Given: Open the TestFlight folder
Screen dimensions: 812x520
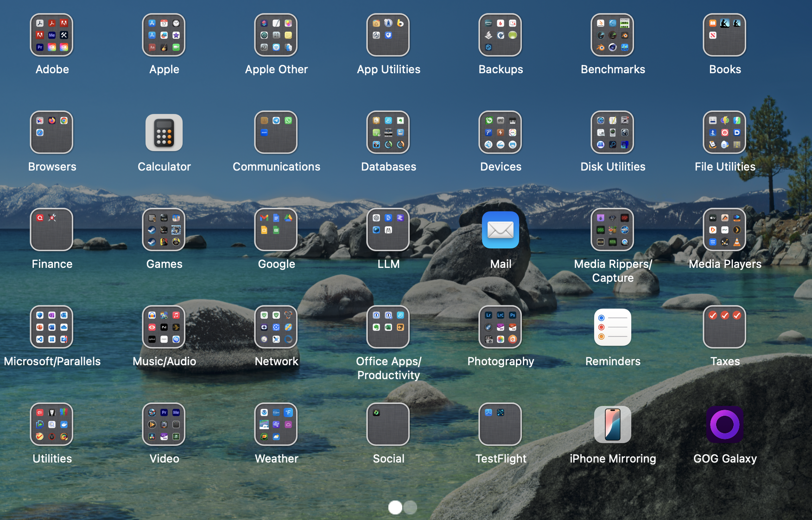Looking at the screenshot, I should click(501, 424).
